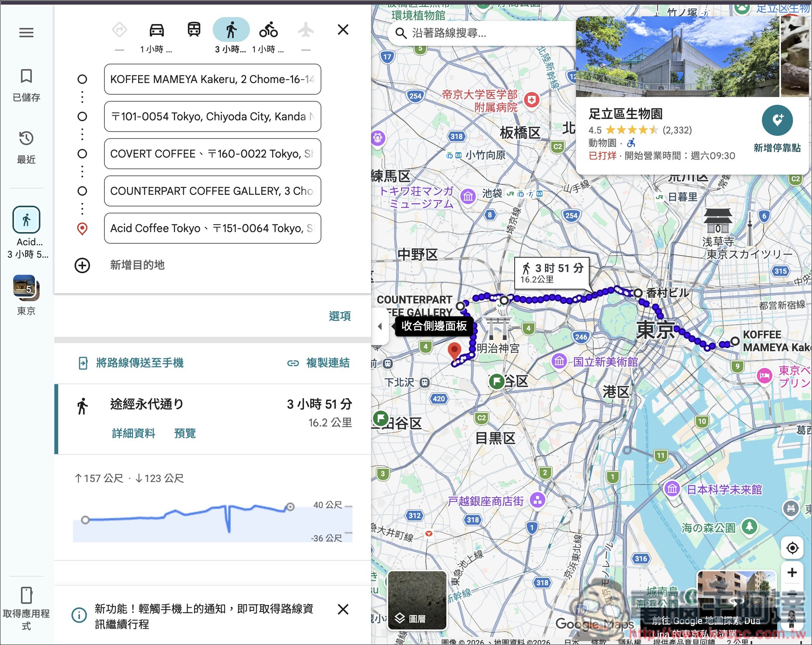The image size is (812, 645).
Task: Open route 選項 options
Action: [340, 316]
